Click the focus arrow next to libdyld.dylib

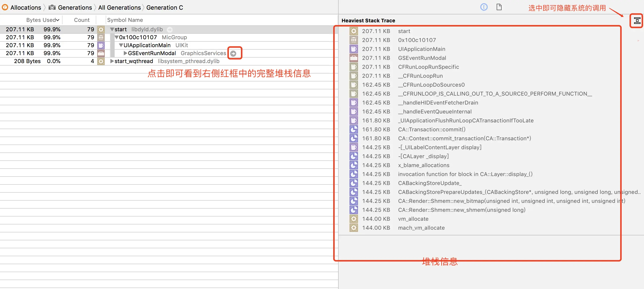(169, 30)
